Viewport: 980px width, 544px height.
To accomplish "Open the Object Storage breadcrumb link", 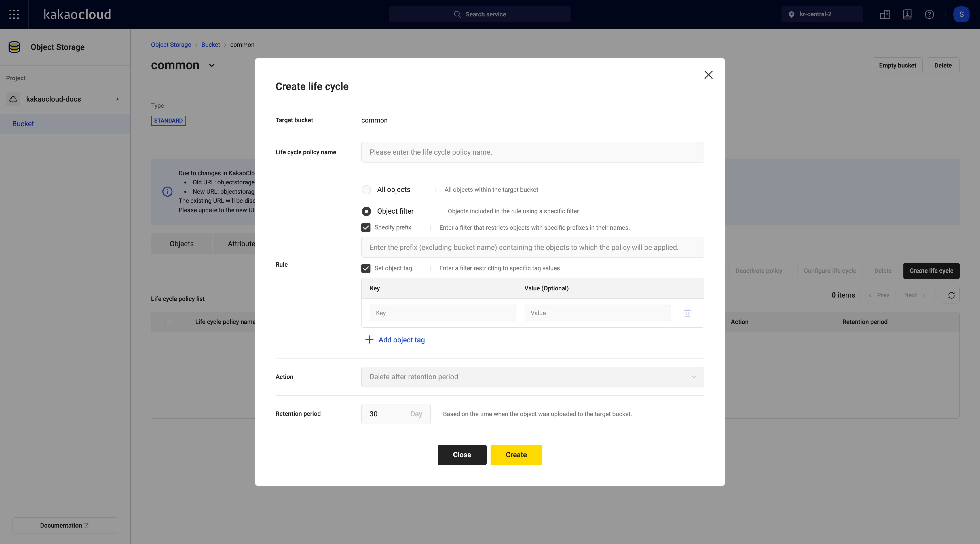I will [171, 45].
